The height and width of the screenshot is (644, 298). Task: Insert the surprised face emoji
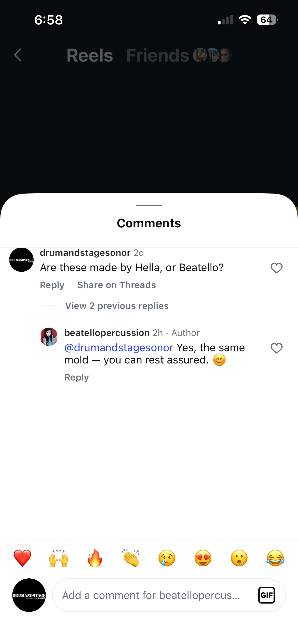click(x=239, y=558)
